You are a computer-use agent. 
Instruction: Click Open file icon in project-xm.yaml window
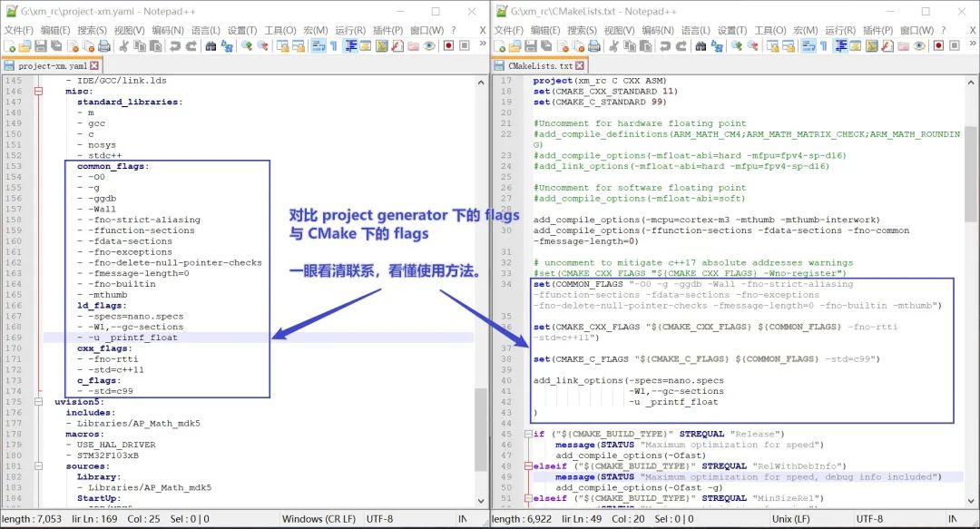click(25, 45)
